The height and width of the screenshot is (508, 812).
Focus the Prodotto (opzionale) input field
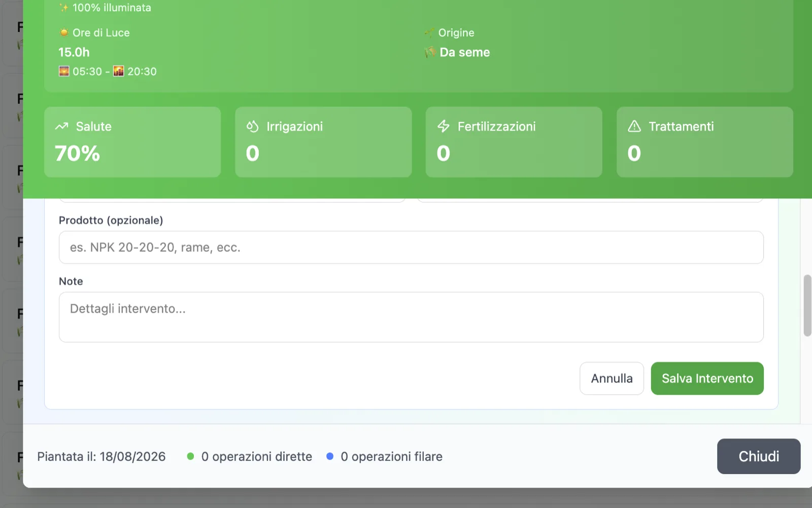tap(411, 247)
